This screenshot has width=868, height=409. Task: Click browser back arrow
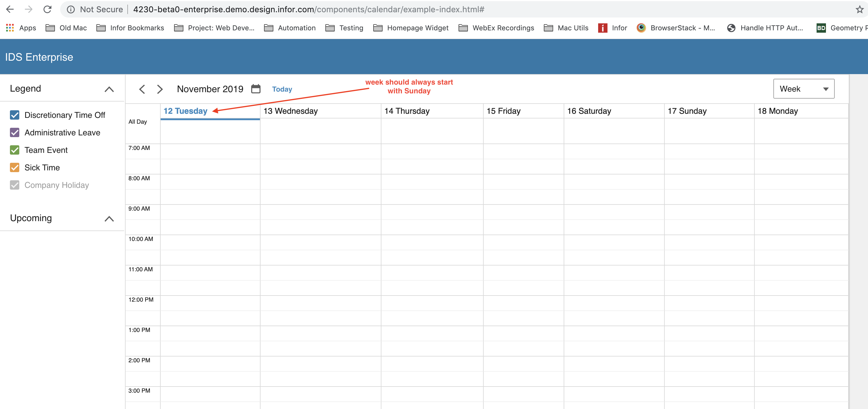click(x=10, y=9)
